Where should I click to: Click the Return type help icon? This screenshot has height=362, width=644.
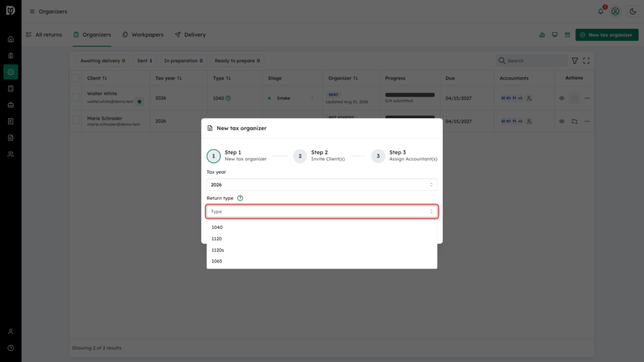pos(240,198)
